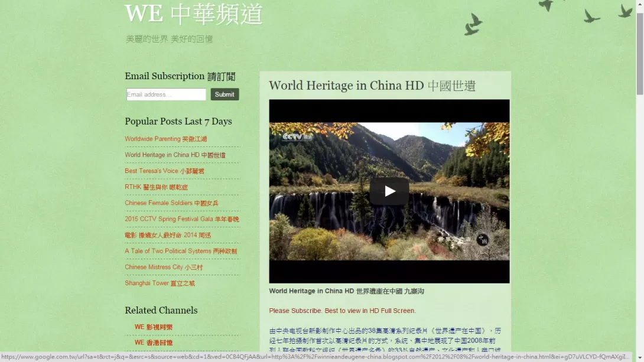644x362 pixels.
Task: Click the bold video caption below the player
Action: 346,291
